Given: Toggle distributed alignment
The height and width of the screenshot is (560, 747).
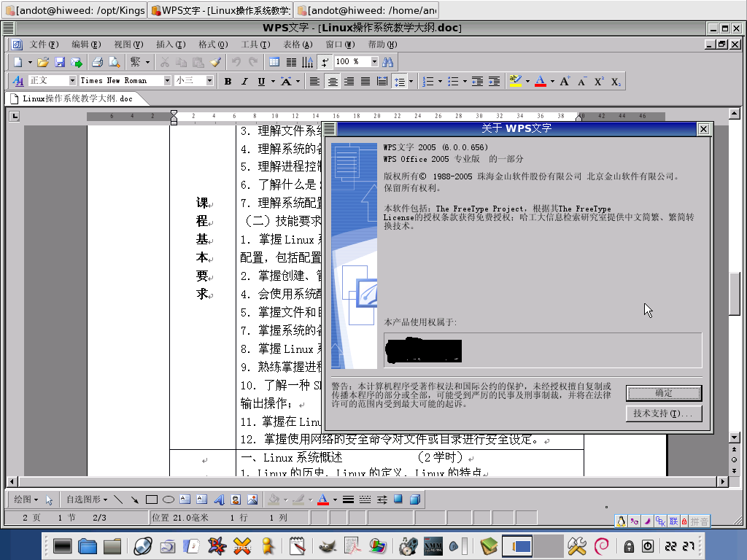Looking at the screenshot, I should click(382, 82).
